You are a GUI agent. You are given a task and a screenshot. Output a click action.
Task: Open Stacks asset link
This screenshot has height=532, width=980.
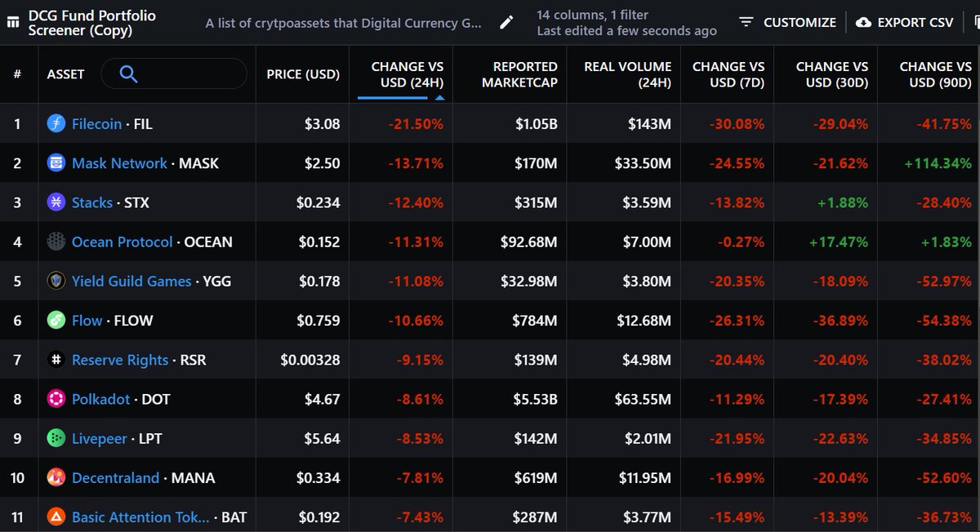[92, 202]
